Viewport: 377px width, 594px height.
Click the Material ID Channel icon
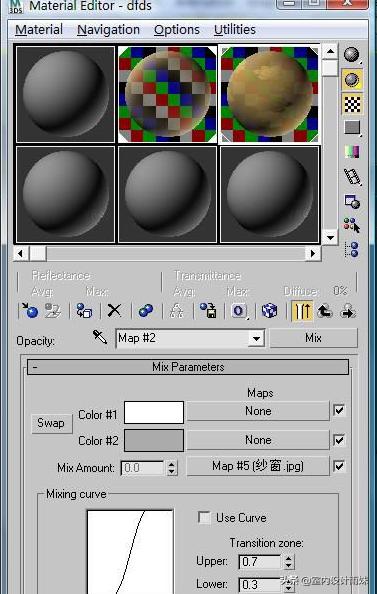coord(239,311)
